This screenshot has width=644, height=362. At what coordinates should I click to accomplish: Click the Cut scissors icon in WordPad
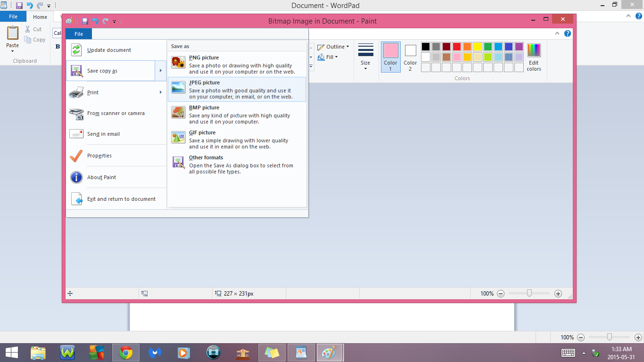coord(28,29)
